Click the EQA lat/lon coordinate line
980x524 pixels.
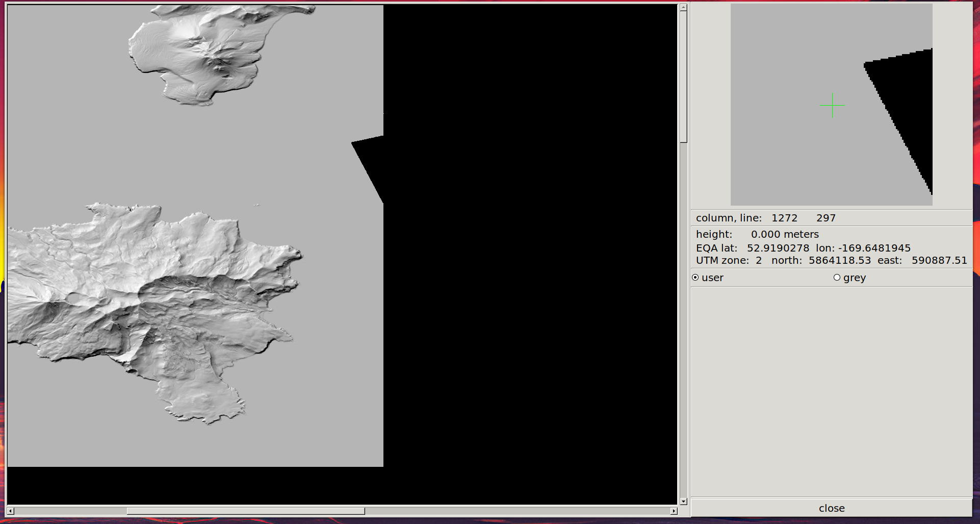(803, 248)
